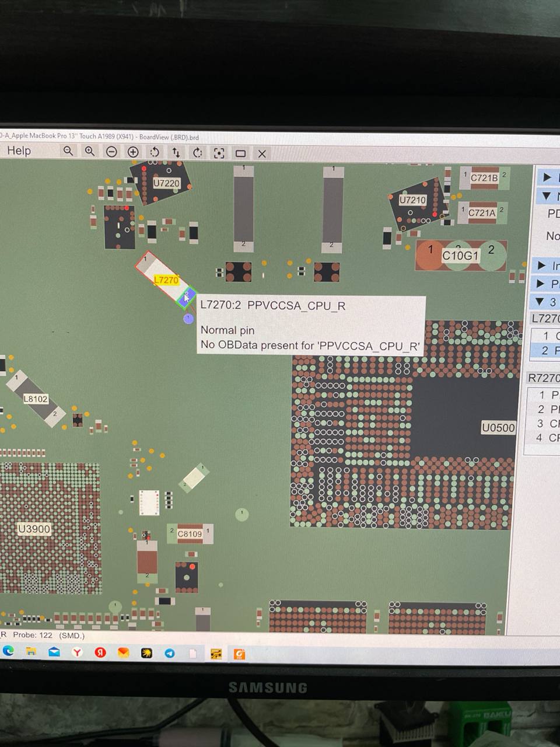
Task: Select pin 4 row under R7270
Action: 542,437
